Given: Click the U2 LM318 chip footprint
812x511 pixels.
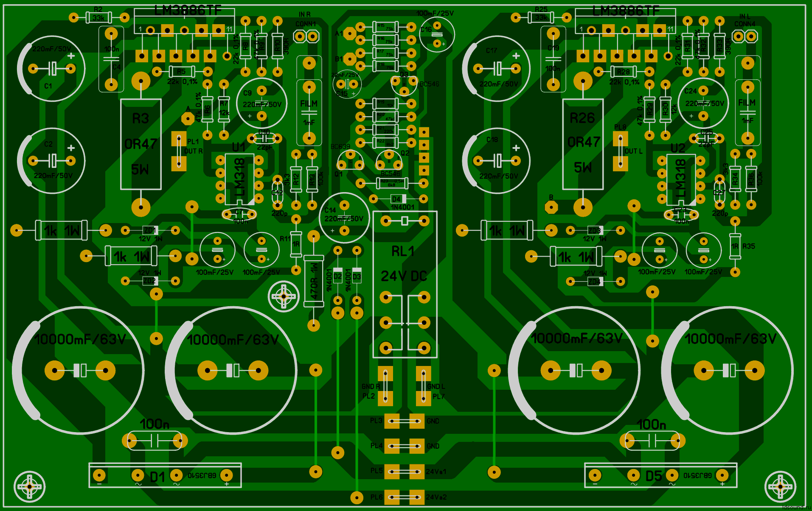Looking at the screenshot, I should (x=681, y=179).
